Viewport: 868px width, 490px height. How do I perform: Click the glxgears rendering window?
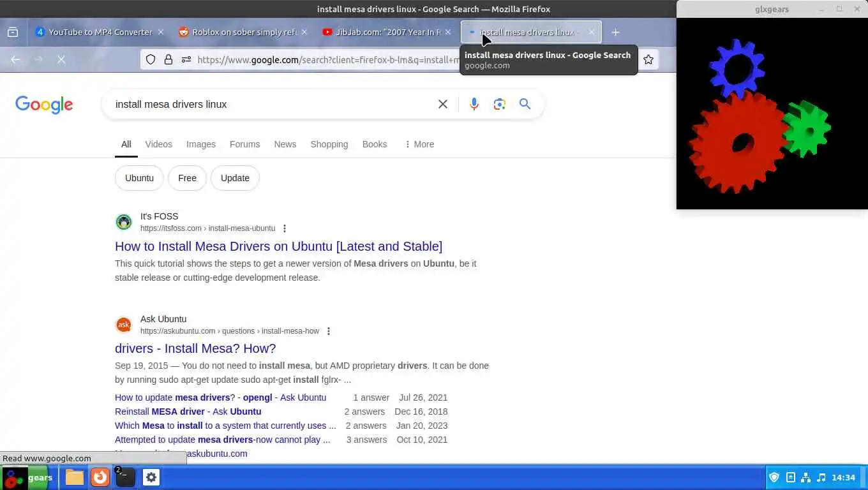(x=772, y=114)
